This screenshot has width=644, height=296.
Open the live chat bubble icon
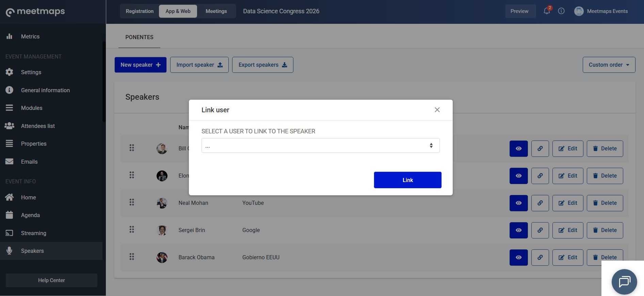[624, 282]
